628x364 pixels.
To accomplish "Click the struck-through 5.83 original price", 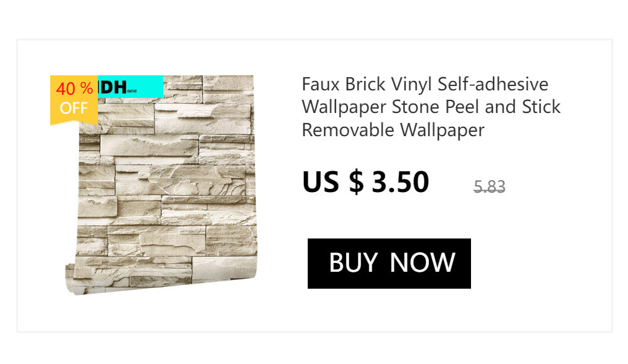I will [489, 186].
